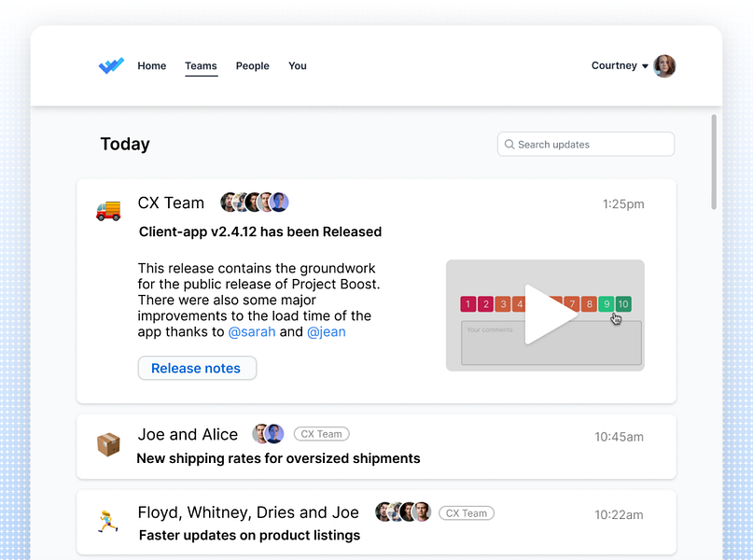Click Joe and Alice avatars

[x=268, y=434]
